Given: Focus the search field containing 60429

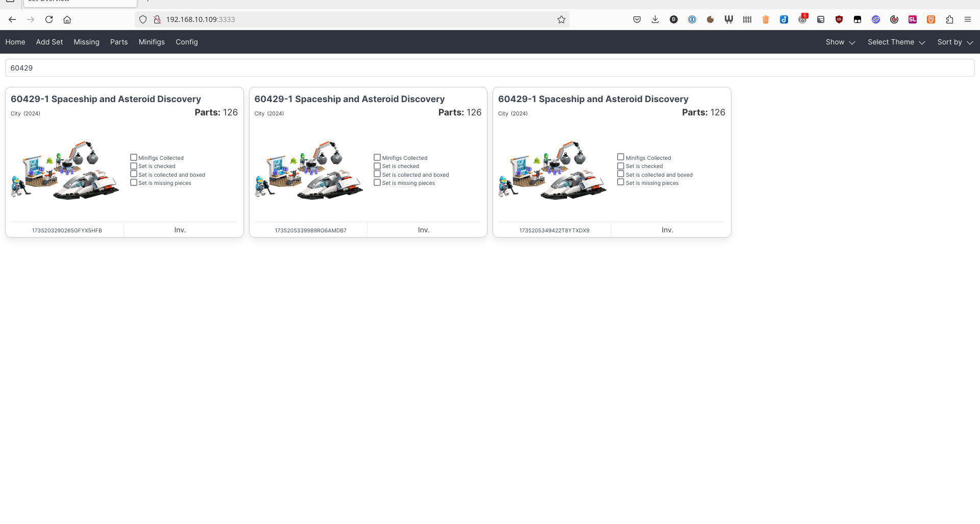Looking at the screenshot, I should [489, 68].
